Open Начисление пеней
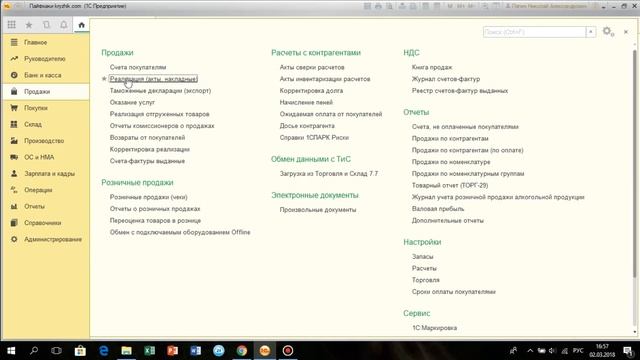Screen dimensions: 640x360 pos(306,102)
